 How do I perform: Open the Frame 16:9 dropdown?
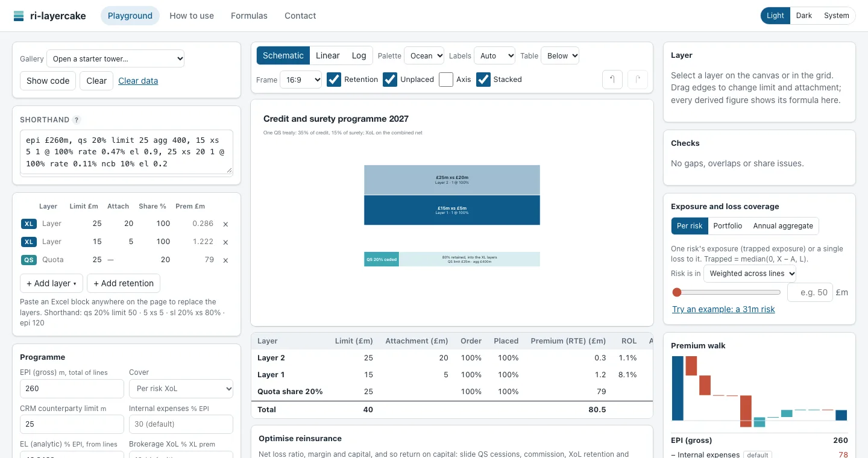coord(301,80)
